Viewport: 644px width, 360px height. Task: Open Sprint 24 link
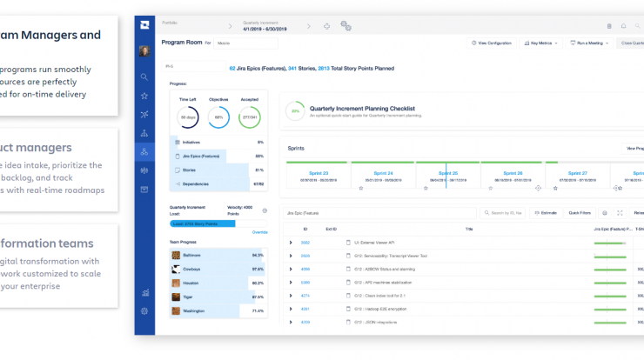click(383, 173)
